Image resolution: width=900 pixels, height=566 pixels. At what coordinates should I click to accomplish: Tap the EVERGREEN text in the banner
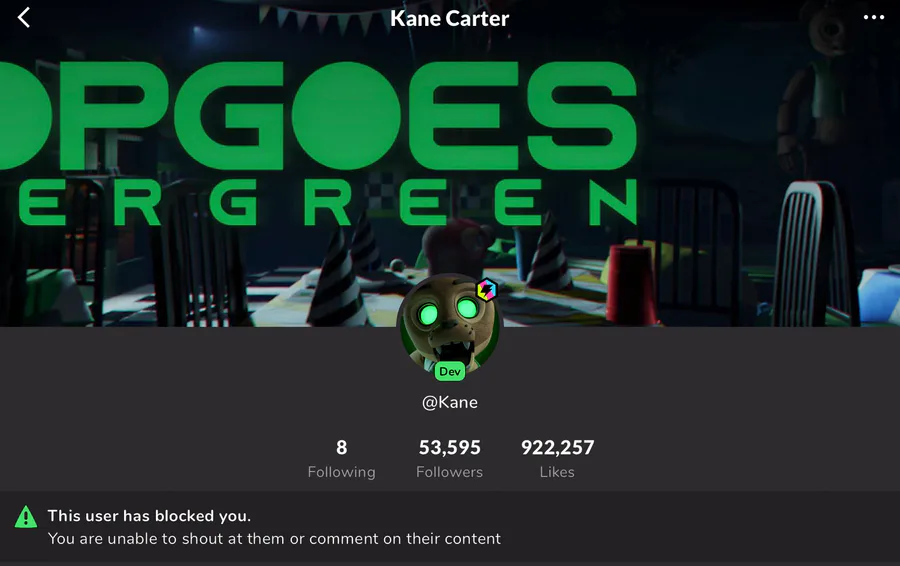pos(327,201)
